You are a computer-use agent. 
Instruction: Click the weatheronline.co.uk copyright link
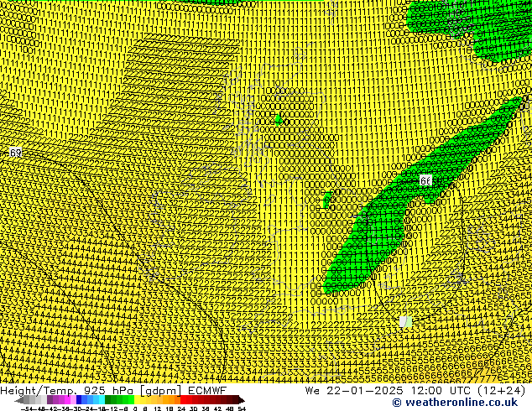pos(455,403)
